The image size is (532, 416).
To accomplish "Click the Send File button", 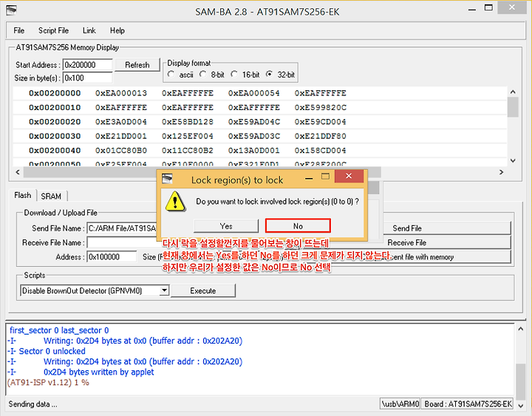I will (446, 228).
